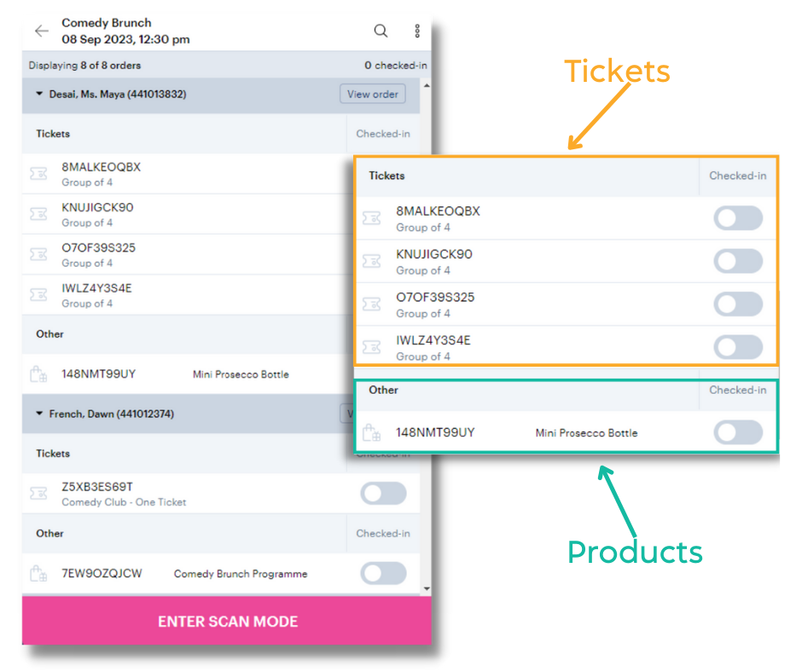Viewport: 802px width, 672px height.
Task: Select the ticket icon beside Z5XB3ES69T
Action: tap(38, 493)
